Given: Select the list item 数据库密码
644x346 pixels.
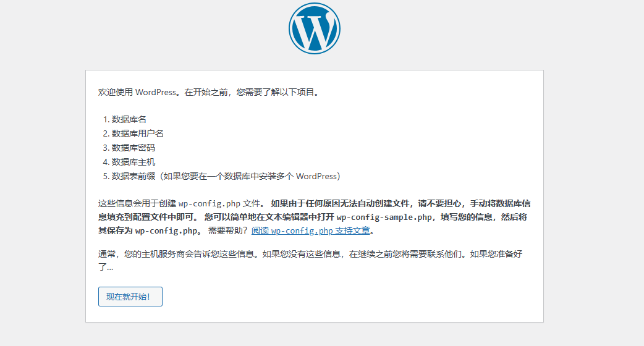Looking at the screenshot, I should [133, 148].
